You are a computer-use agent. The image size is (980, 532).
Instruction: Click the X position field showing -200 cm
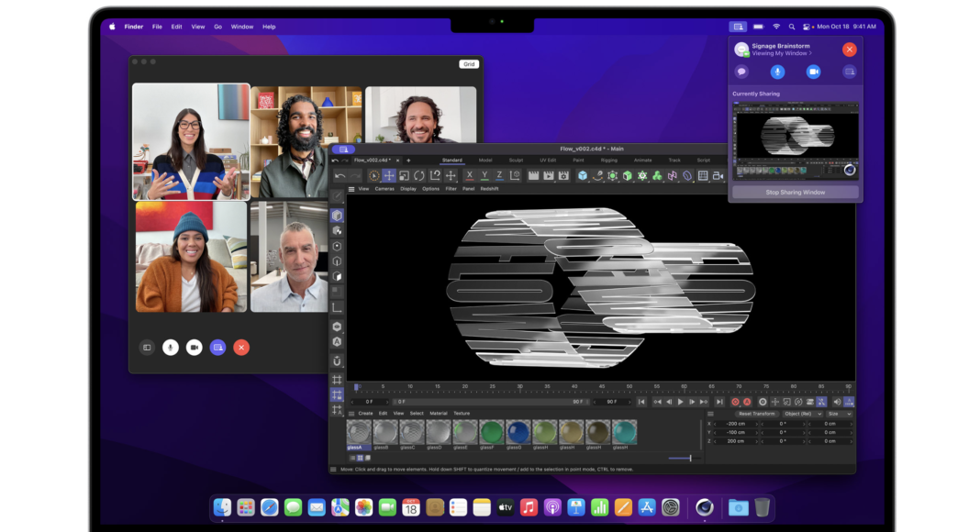(x=736, y=424)
